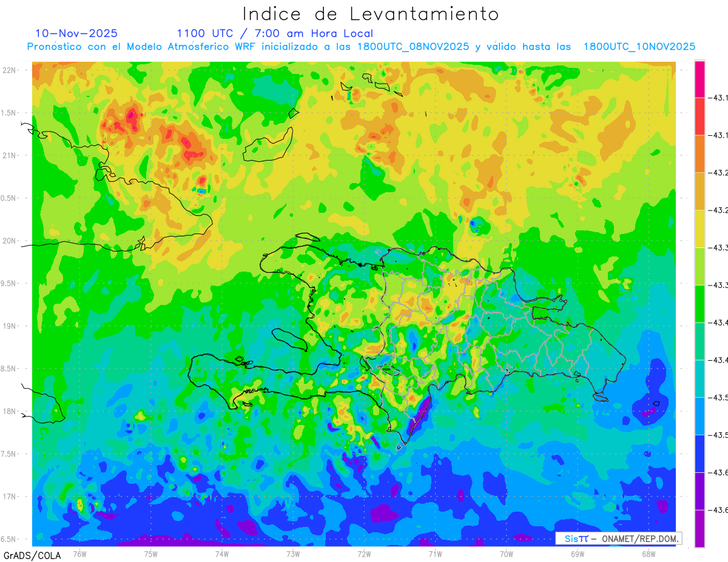Click the "22N" latitude axis label

click(x=9, y=70)
